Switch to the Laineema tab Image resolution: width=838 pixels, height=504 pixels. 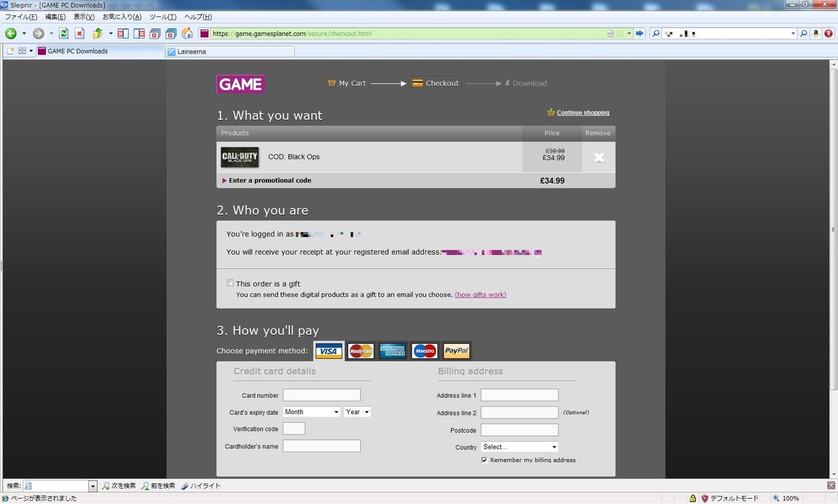[230, 51]
